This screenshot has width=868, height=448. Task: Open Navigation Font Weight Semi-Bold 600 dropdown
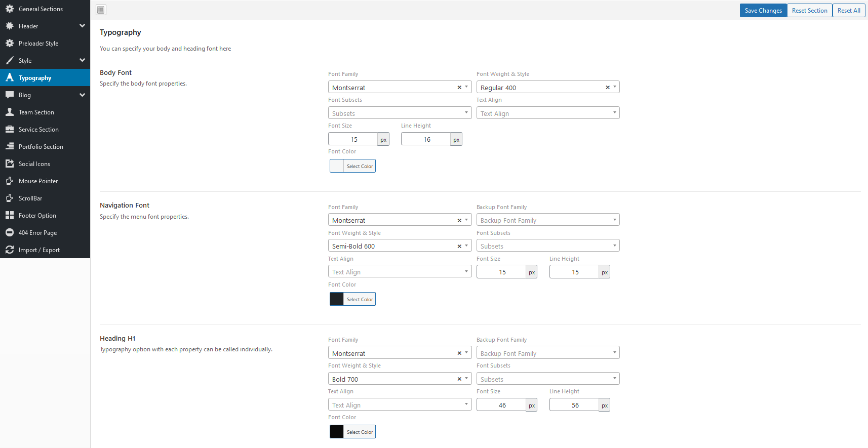[x=400, y=246]
